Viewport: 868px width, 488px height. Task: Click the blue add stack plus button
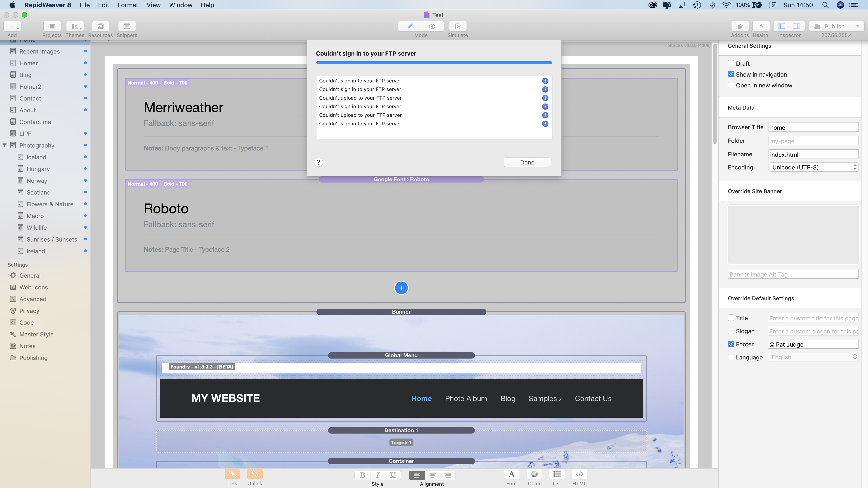click(x=401, y=288)
